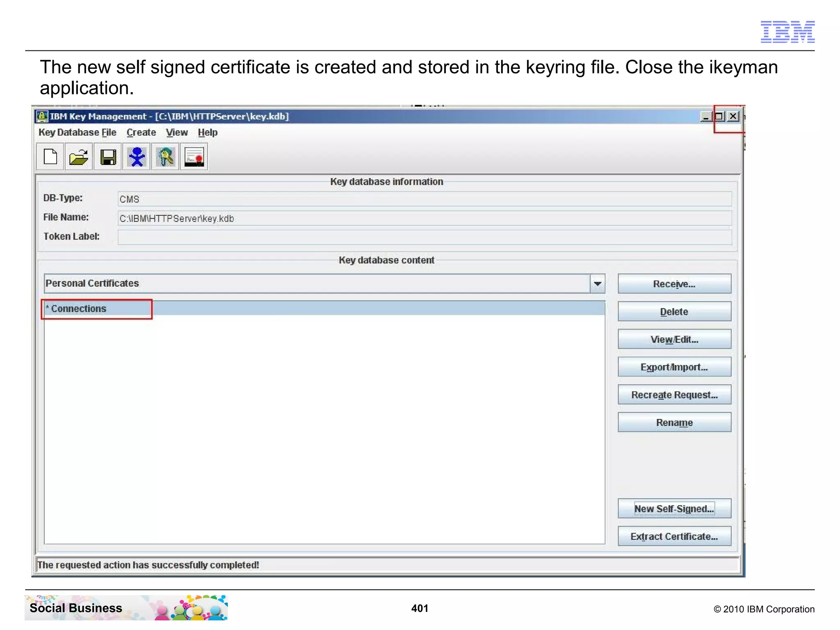Open the Help menu

[208, 132]
